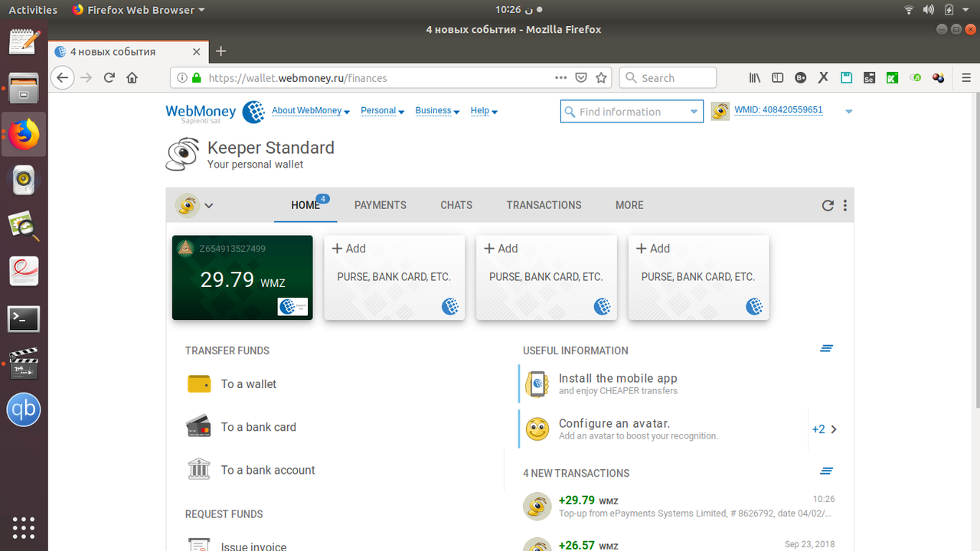Open Firefox Web Browser app menu in top bar
This screenshot has height=551, width=980.
pyautogui.click(x=138, y=10)
